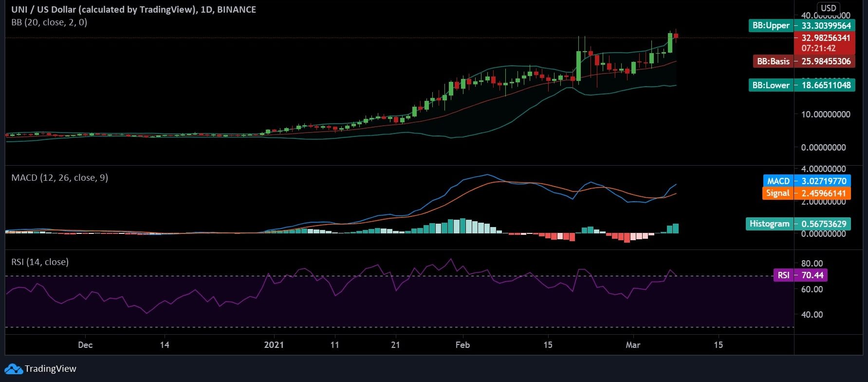Screen dimensions: 868x382
Task: Click the RSI 70.44 value label
Action: [800, 275]
